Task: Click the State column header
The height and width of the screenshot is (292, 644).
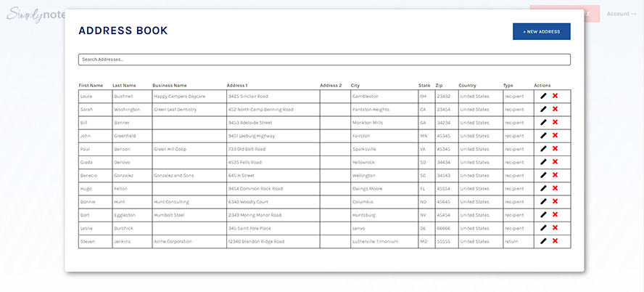Action: point(424,86)
